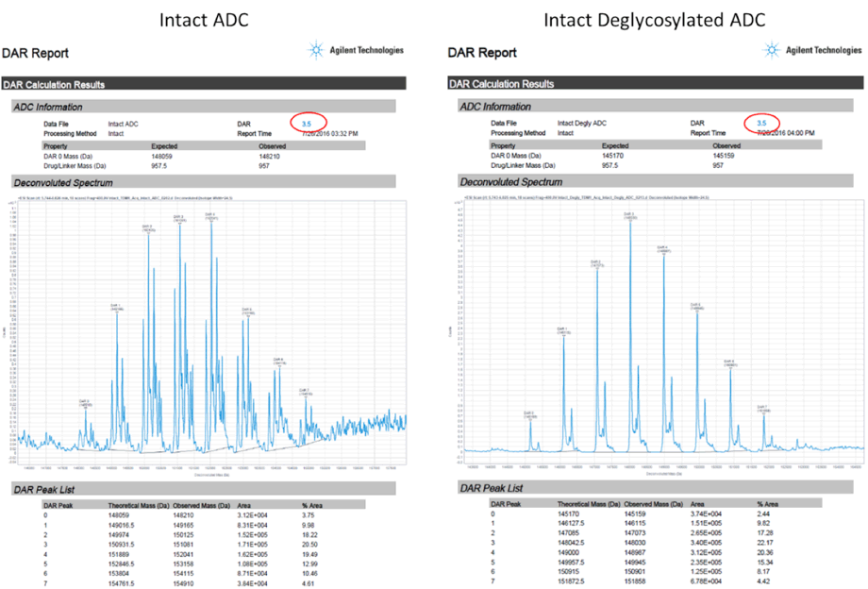Screen dimensions: 868x589
Task: Click the 'Intact Degly ADC' data file name
Action: click(x=581, y=124)
